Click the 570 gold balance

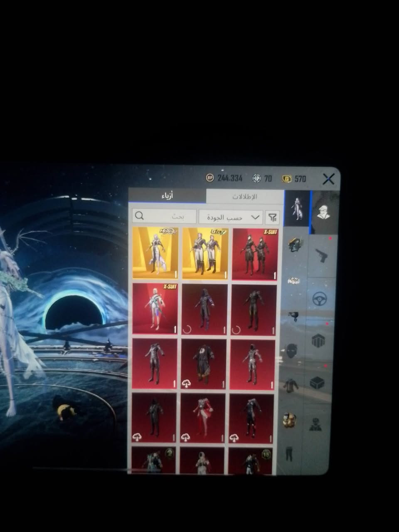coord(300,179)
